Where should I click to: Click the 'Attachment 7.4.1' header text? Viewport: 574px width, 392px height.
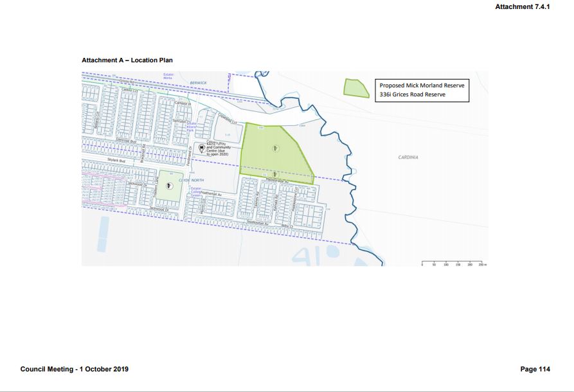coord(523,6)
